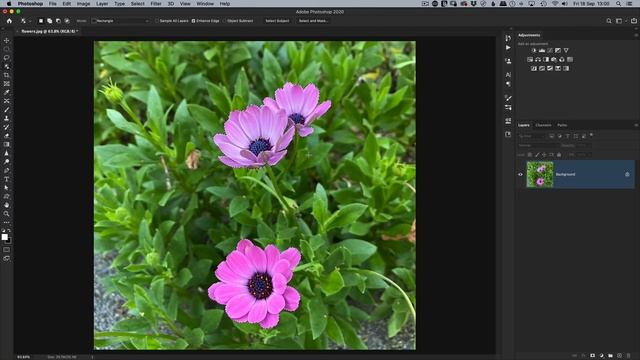Screen dimensions: 640x360
Task: Open Adjustments panel flyout menu
Action: (x=636, y=35)
